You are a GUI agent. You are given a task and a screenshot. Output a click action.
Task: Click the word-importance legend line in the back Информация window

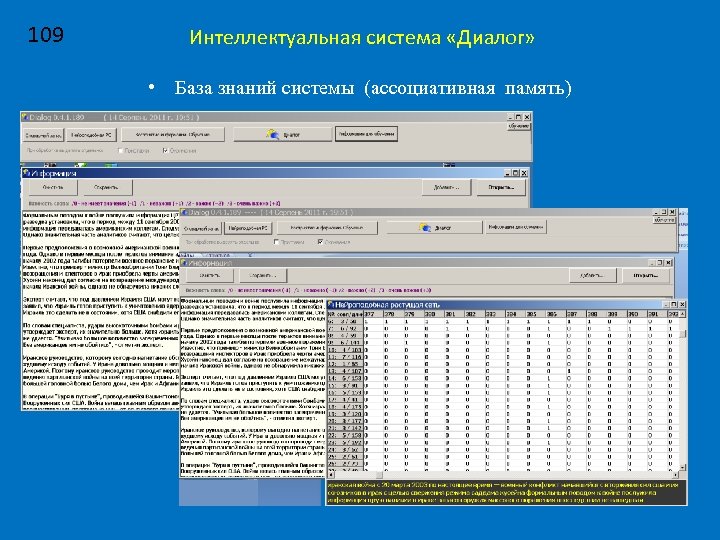click(x=155, y=203)
